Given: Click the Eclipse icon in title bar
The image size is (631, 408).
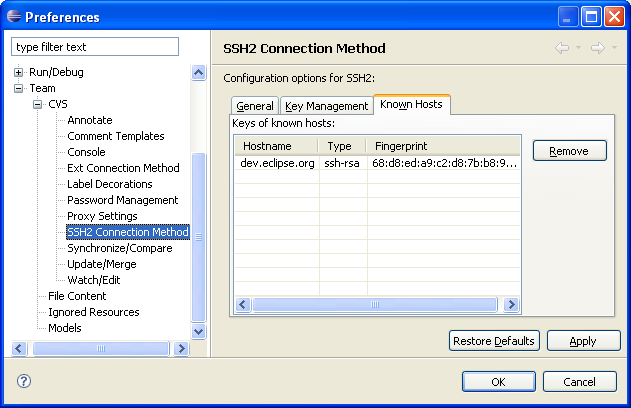Looking at the screenshot, I should (14, 16).
